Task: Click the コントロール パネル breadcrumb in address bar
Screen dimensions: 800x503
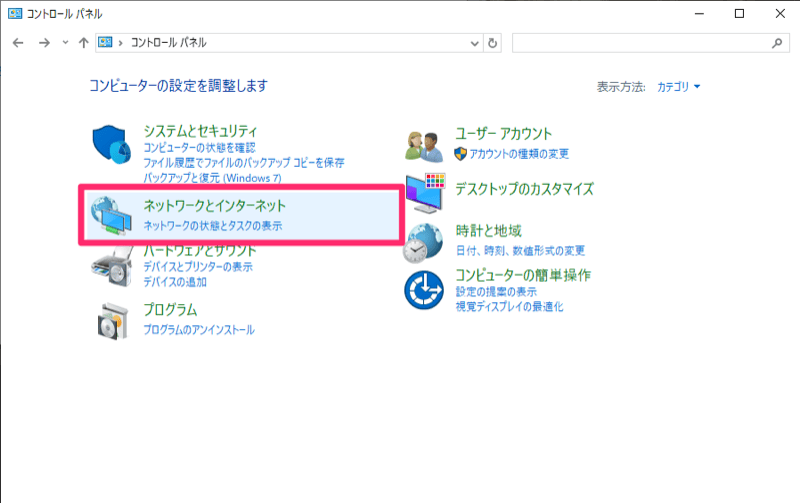Action: pos(167,43)
